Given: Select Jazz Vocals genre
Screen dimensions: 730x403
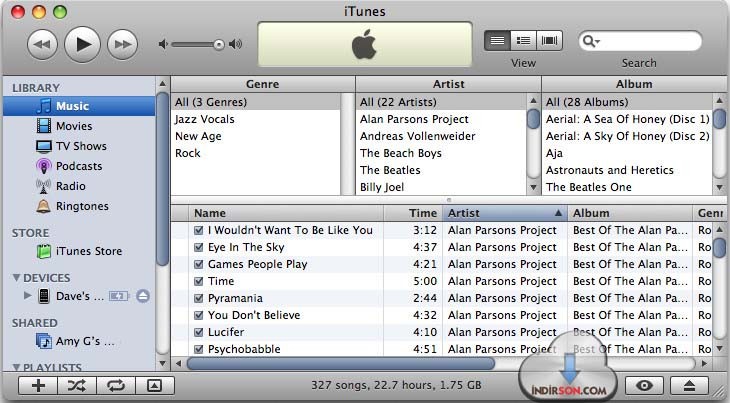Looking at the screenshot, I should [x=256, y=119].
